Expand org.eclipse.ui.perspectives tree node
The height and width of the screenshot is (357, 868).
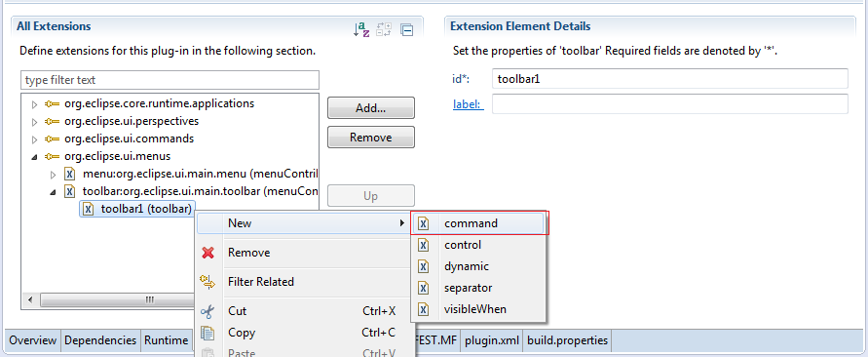click(x=34, y=121)
